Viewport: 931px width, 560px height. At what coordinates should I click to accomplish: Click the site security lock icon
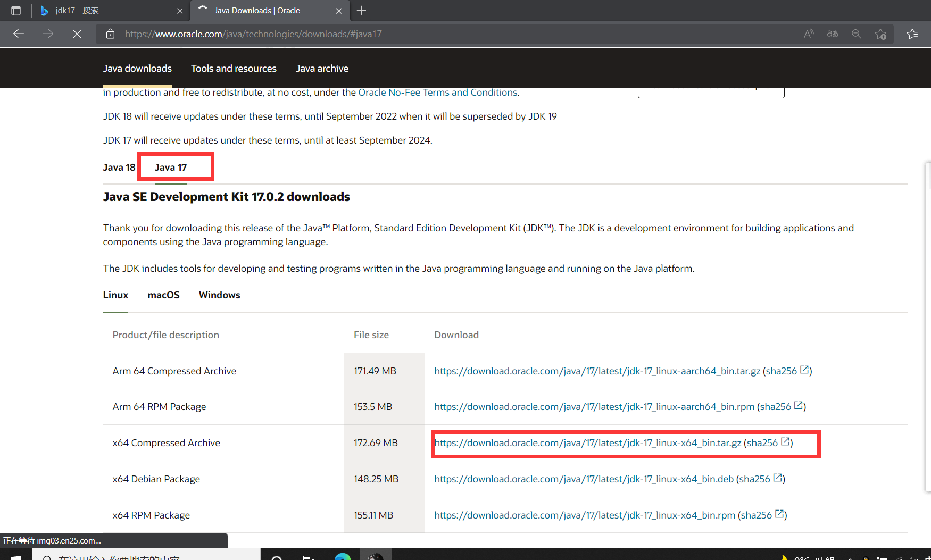pyautogui.click(x=110, y=34)
